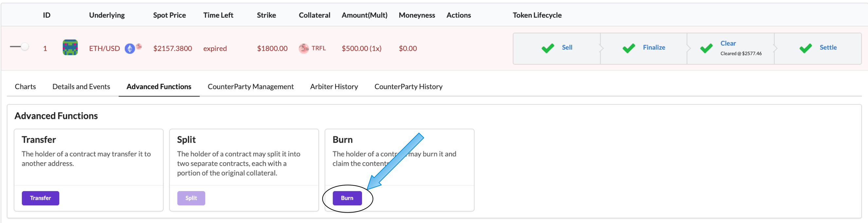Click the Ethereum coin icon beside ETH/USD

point(130,49)
